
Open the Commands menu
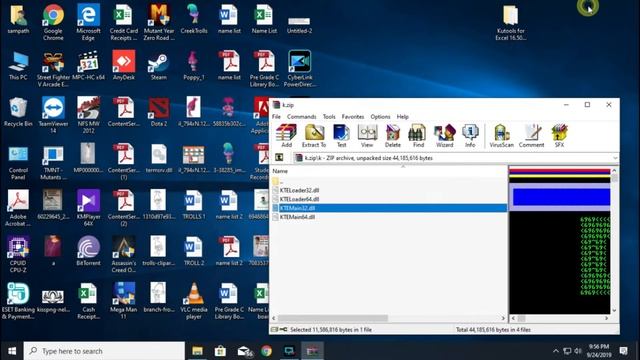(301, 117)
